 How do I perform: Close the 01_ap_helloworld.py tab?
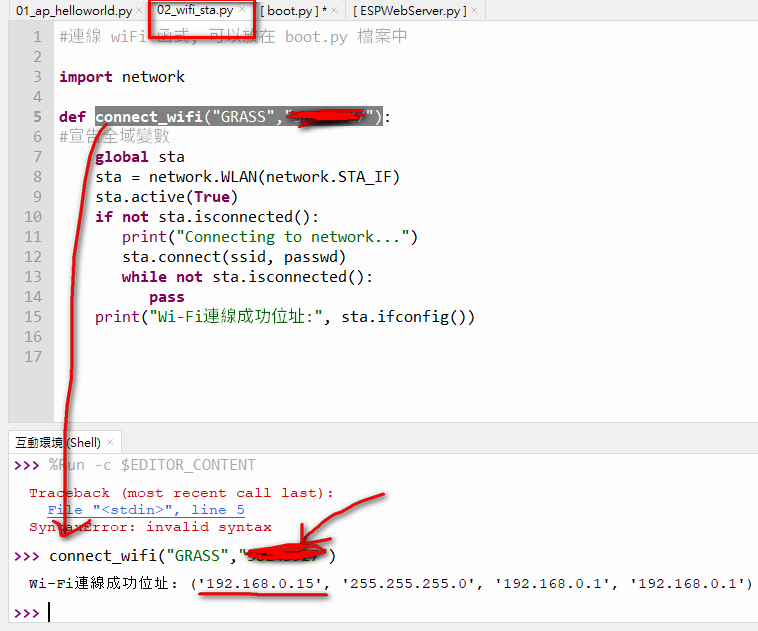point(140,11)
